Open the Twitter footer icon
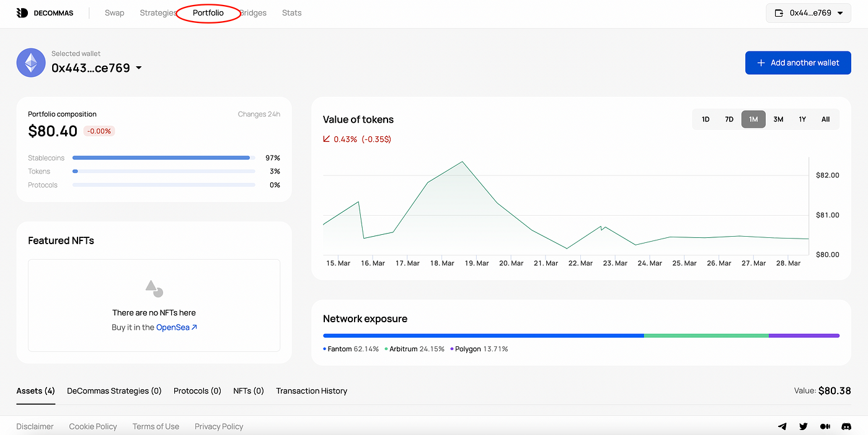 coord(804,426)
